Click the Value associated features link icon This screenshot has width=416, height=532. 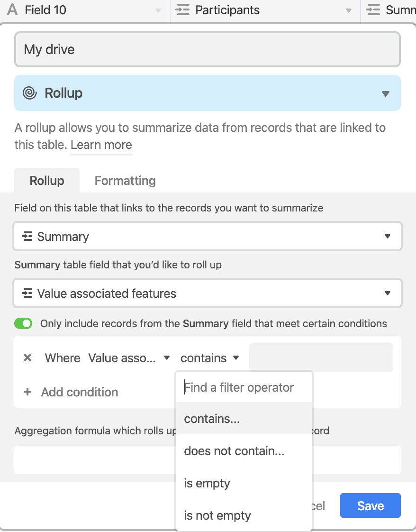click(x=27, y=293)
